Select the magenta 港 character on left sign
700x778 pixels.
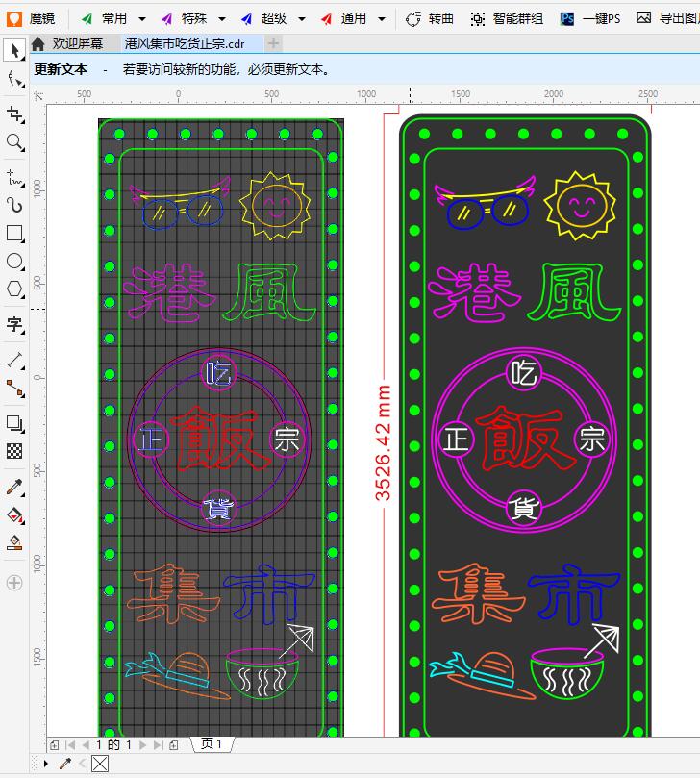coord(169,293)
